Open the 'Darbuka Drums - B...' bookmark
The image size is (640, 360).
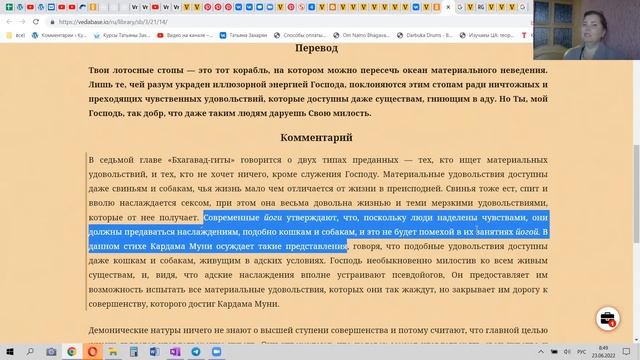tap(424, 36)
